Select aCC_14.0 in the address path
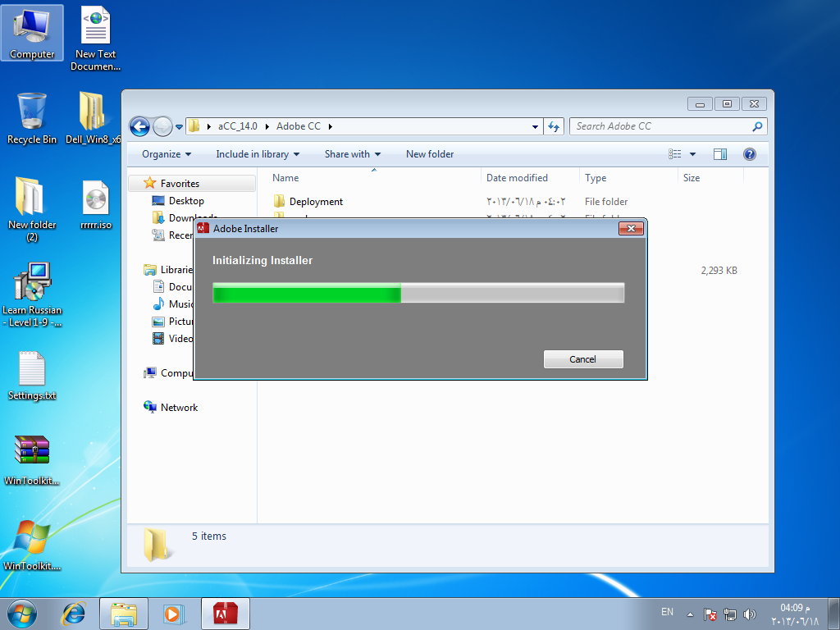840x630 pixels. click(x=237, y=126)
